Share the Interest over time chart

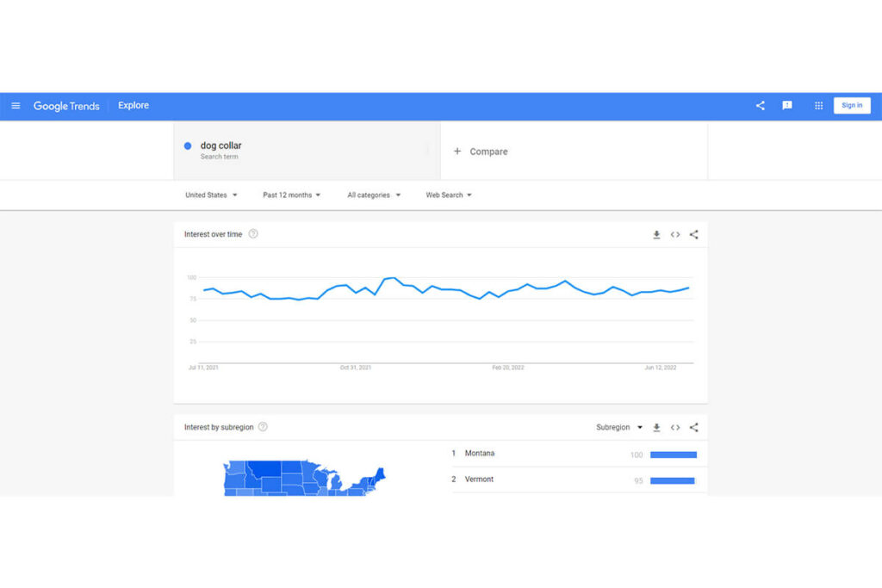693,234
